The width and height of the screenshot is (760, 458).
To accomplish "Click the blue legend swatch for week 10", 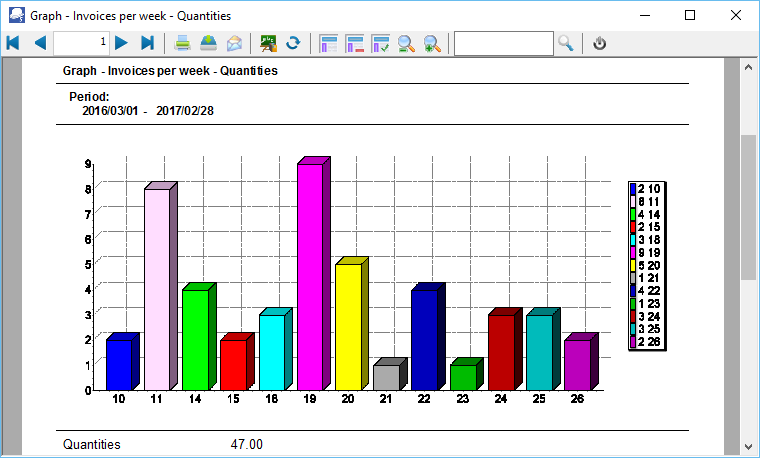I will pos(633,188).
